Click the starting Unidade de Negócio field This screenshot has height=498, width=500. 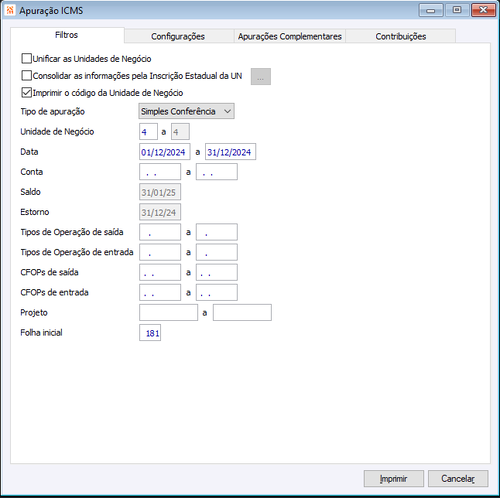pos(148,132)
